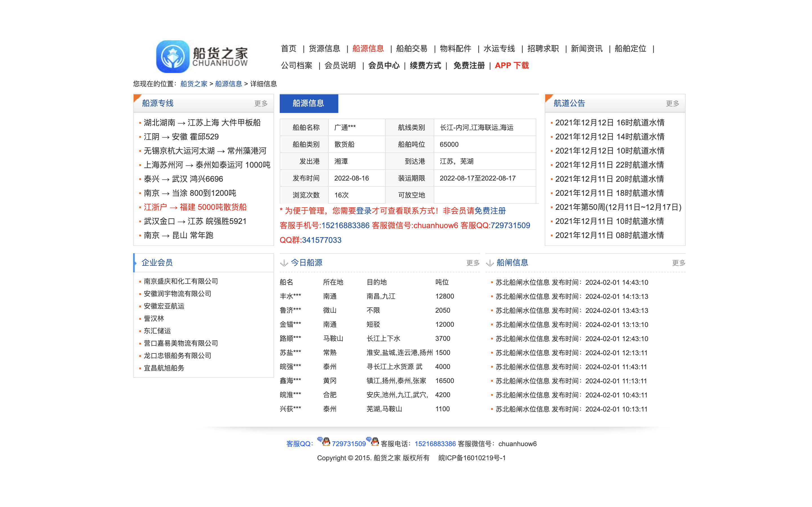Open the 货源信息 menu item
The width and height of the screenshot is (812, 507).
(x=324, y=49)
